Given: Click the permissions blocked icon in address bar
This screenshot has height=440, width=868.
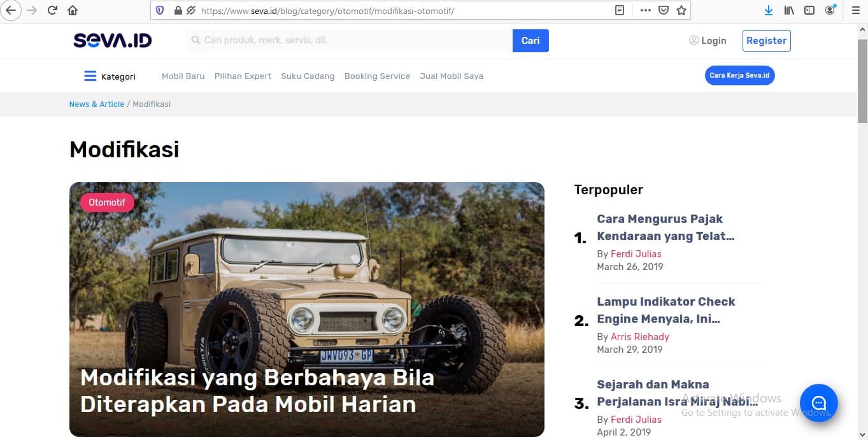Looking at the screenshot, I should click(x=190, y=10).
